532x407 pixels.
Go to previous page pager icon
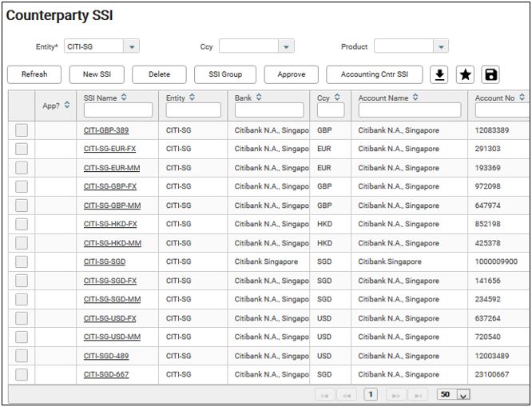click(347, 395)
